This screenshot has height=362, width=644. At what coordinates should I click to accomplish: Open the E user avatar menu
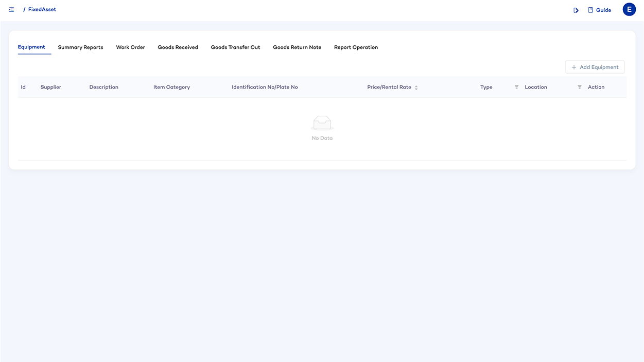pos(629,10)
